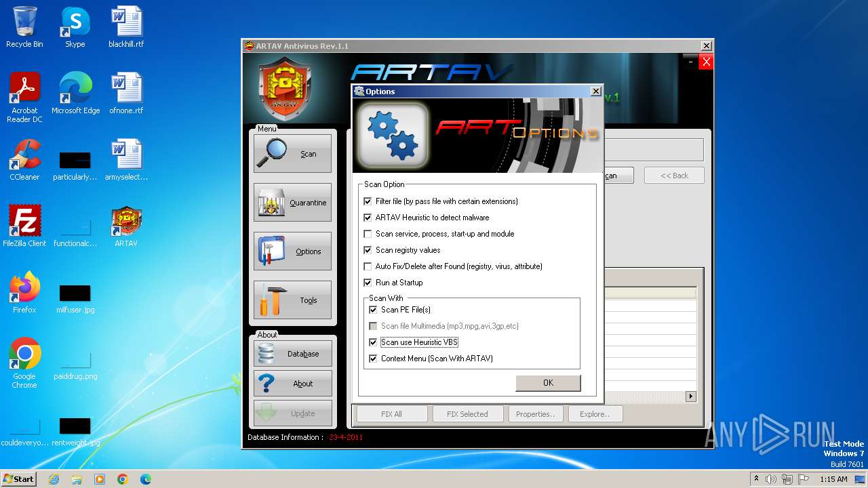Click the disabled Update button

(293, 413)
